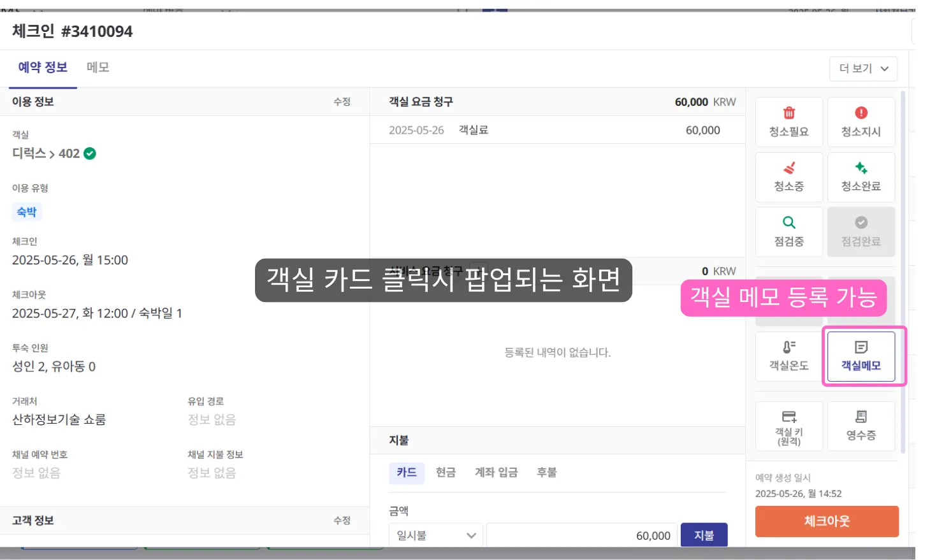The image size is (930, 560).
Task: Click the account name 산하정보기술 쇼룸
Action: pos(59,420)
